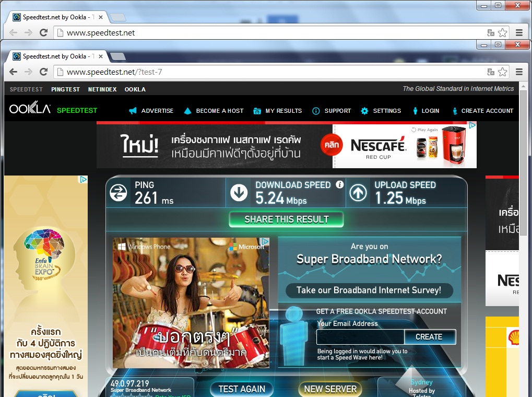Click AdChoices icon on Enfa ad
Image resolution: width=532 pixels, height=397 pixels.
tap(83, 179)
